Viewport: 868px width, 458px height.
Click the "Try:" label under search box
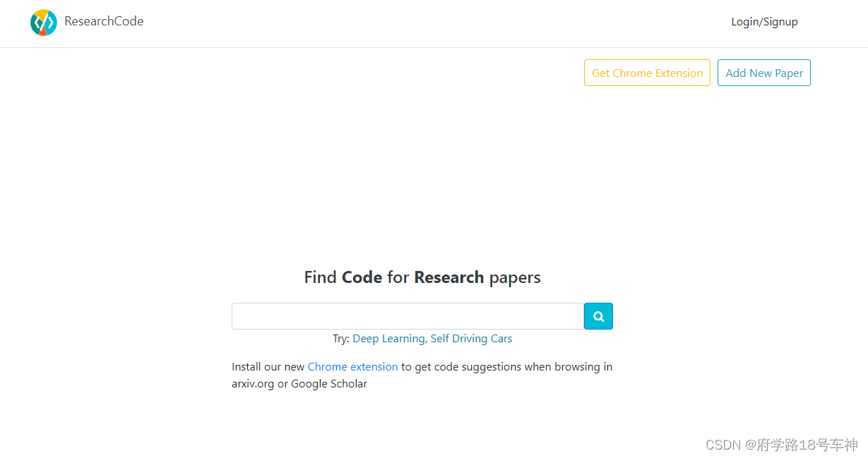340,339
